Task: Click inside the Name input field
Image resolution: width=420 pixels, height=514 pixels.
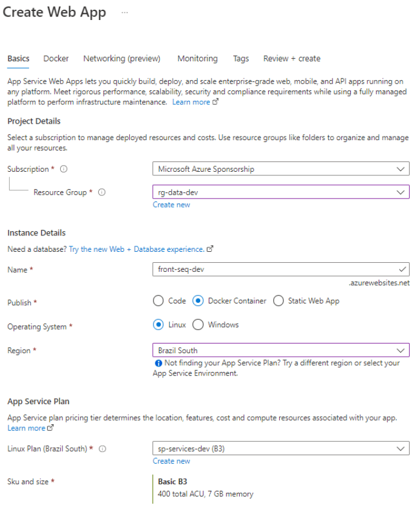Action: 261,269
